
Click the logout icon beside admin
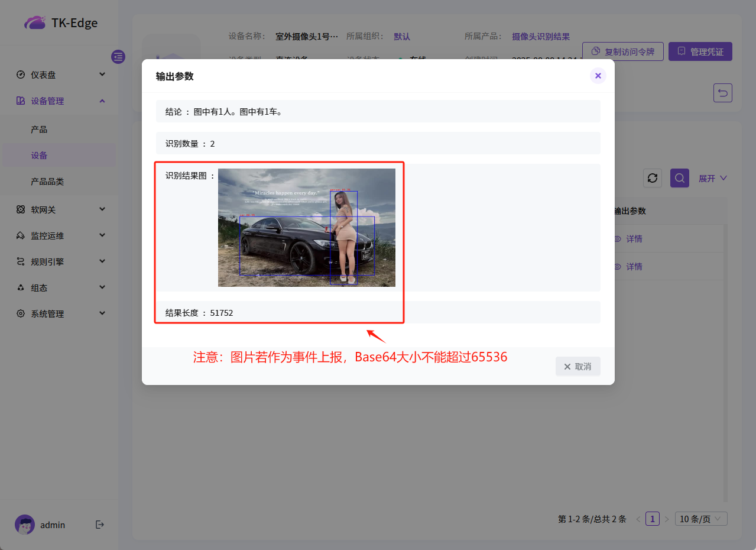(100, 525)
